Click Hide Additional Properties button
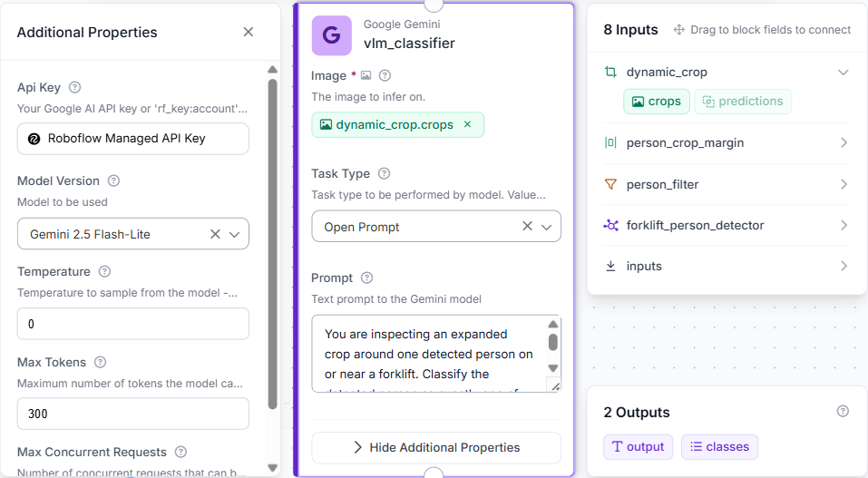Viewport: 868px width, 478px height. coord(436,447)
